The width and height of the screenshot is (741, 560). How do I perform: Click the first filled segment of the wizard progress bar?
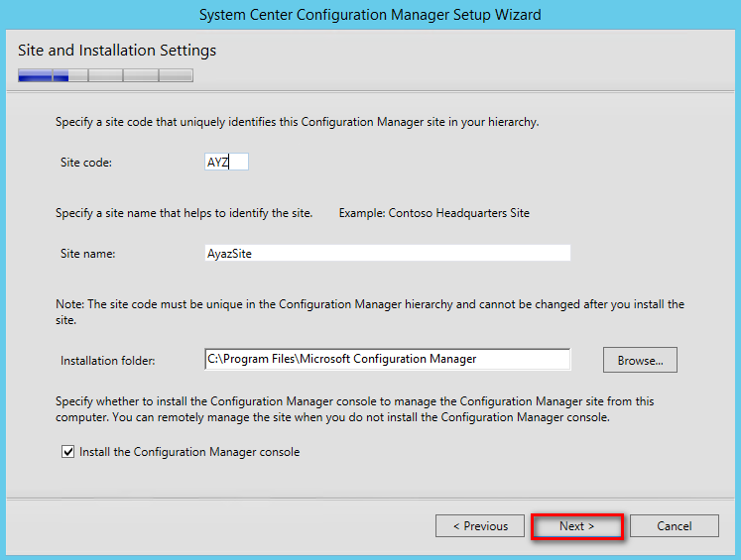[x=35, y=75]
